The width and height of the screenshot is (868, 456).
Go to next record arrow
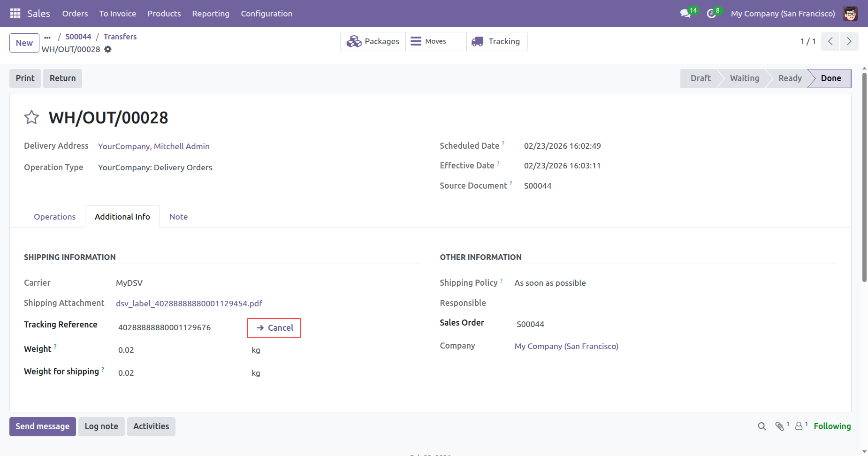point(849,41)
